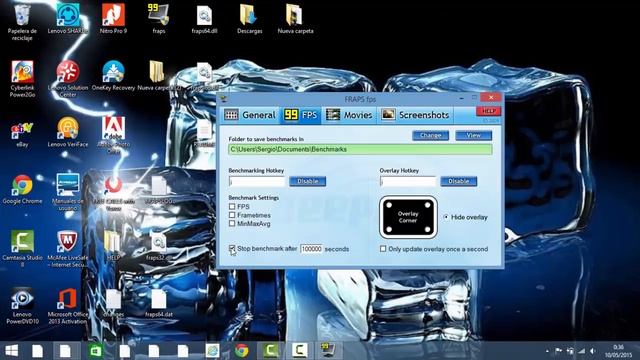Screen dimensions: 640x360
Task: Select the Camtasia Studio 8 desktop icon
Action: click(x=22, y=248)
